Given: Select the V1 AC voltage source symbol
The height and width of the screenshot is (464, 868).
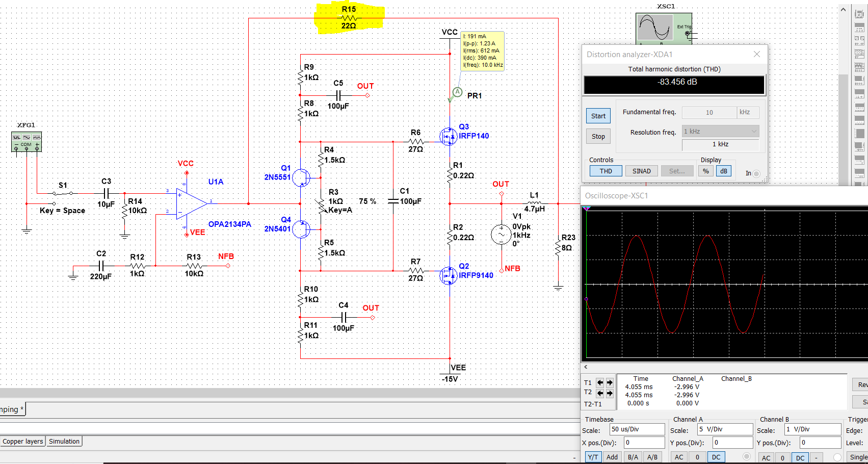Looking at the screenshot, I should pos(501,235).
